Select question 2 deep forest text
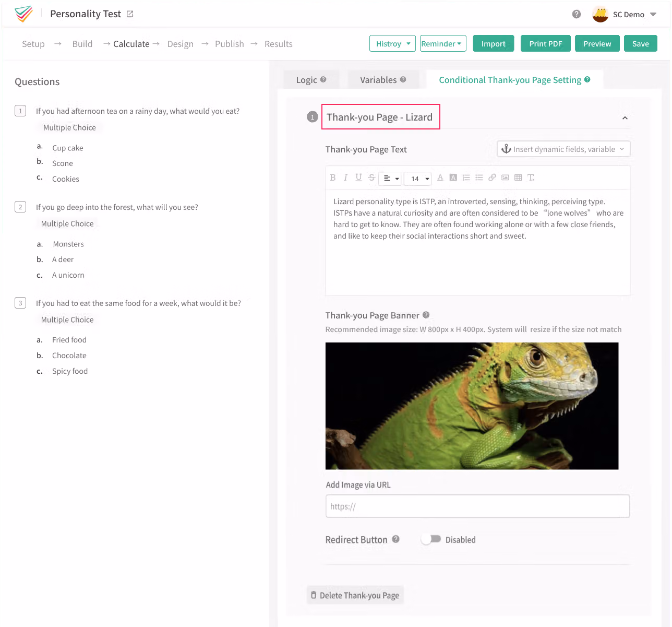Image resolution: width=672 pixels, height=627 pixels. (x=117, y=207)
